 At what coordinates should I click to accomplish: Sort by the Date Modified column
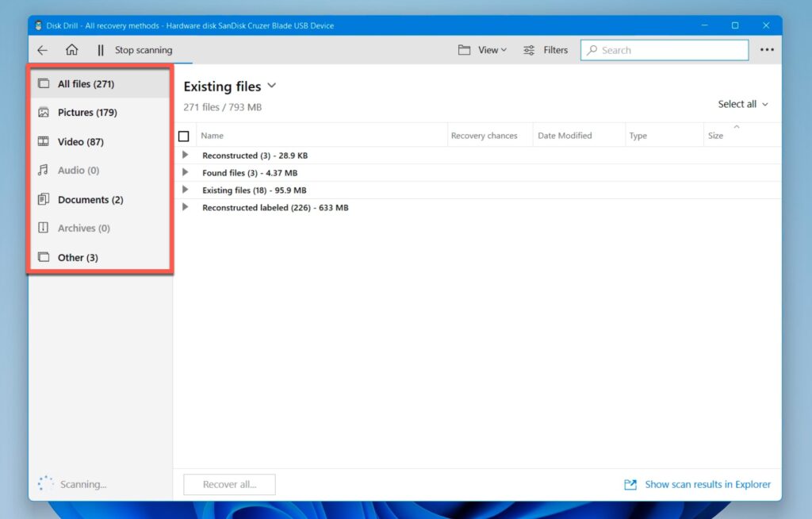[x=564, y=135]
